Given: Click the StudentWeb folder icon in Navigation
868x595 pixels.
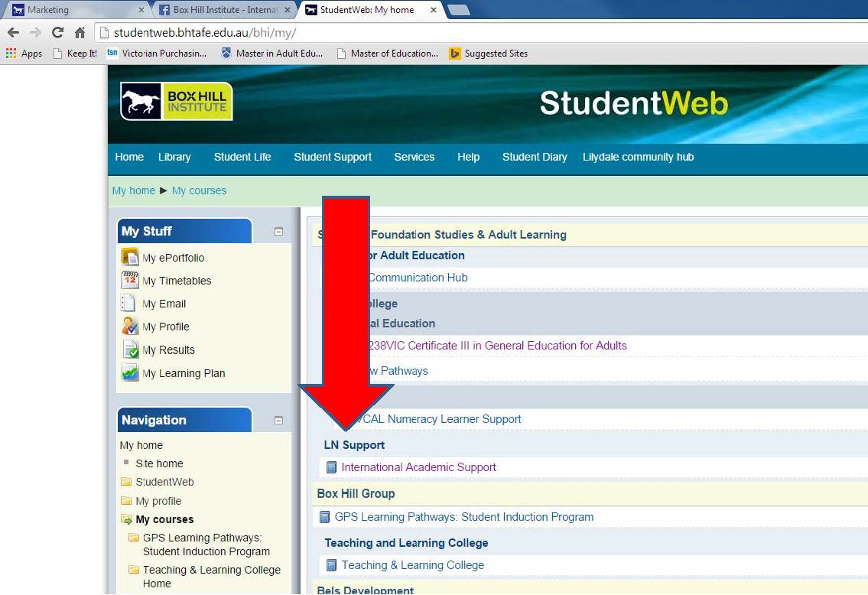Looking at the screenshot, I should pyautogui.click(x=126, y=482).
